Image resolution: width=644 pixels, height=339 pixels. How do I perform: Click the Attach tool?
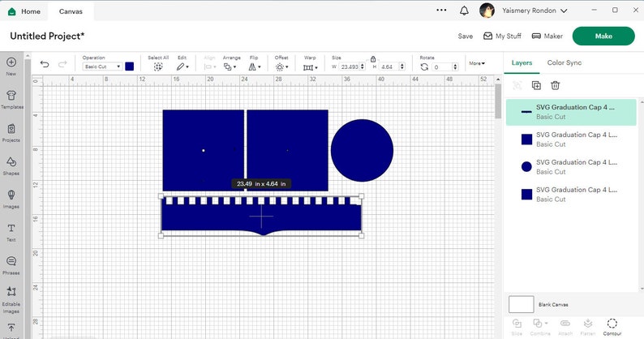point(565,327)
